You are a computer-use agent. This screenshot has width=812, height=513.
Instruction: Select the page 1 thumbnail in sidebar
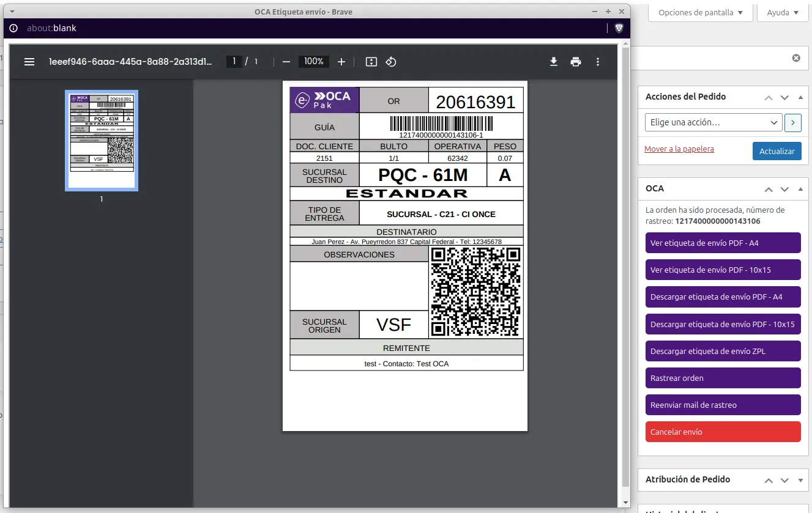click(102, 140)
